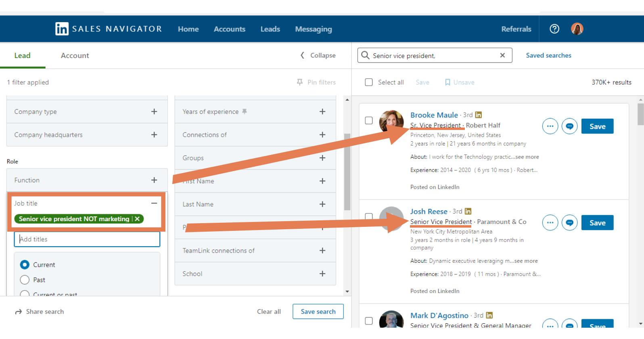This screenshot has height=339, width=644.
Task: Click Clear all filters
Action: coord(269,312)
